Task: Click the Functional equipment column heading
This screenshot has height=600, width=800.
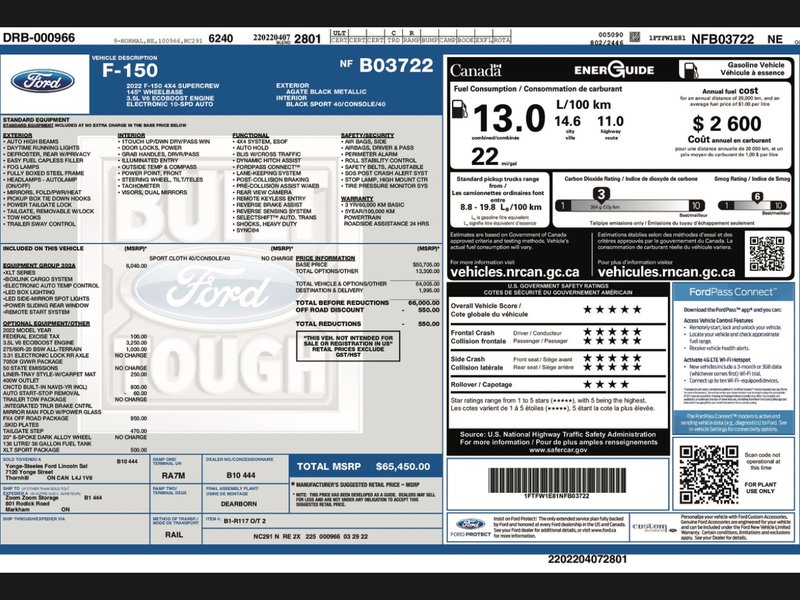Action: 251,135
